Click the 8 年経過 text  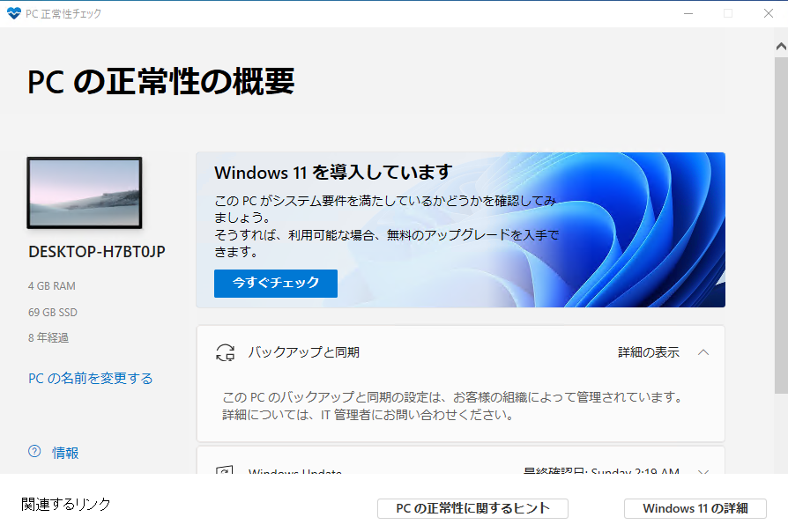48,337
